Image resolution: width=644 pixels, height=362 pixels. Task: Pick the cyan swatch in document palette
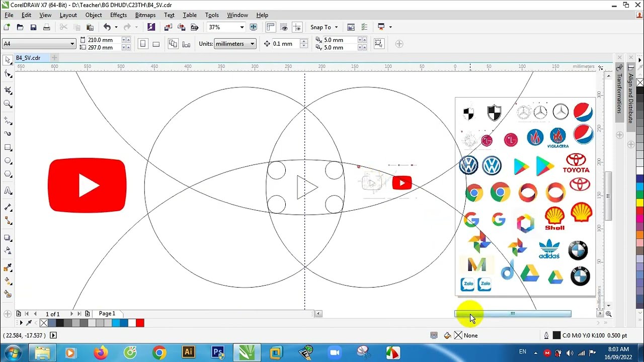pos(116,323)
